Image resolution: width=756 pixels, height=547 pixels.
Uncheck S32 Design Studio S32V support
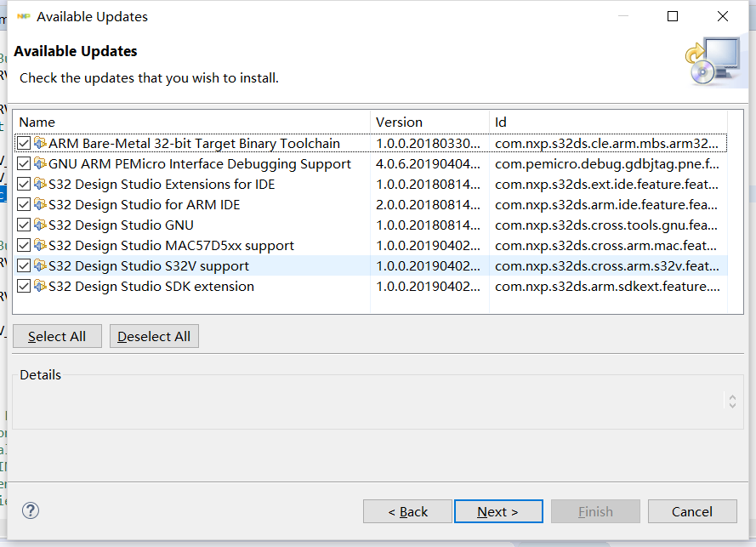tap(24, 266)
